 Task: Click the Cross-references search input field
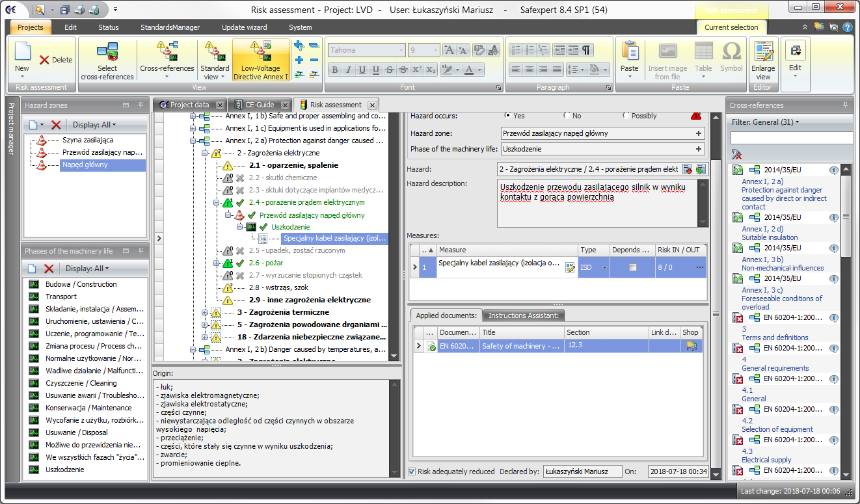click(x=790, y=138)
